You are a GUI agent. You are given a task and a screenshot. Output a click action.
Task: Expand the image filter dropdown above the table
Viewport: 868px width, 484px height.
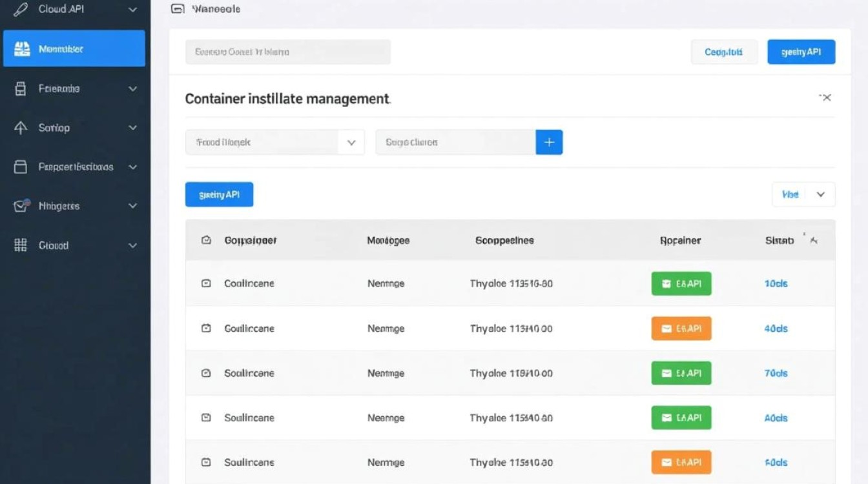(x=274, y=141)
